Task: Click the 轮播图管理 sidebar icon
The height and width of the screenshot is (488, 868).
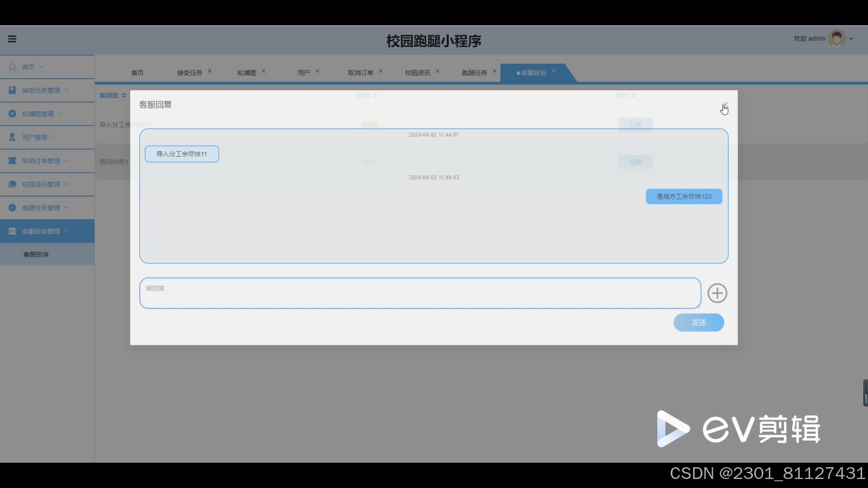Action: 12,114
